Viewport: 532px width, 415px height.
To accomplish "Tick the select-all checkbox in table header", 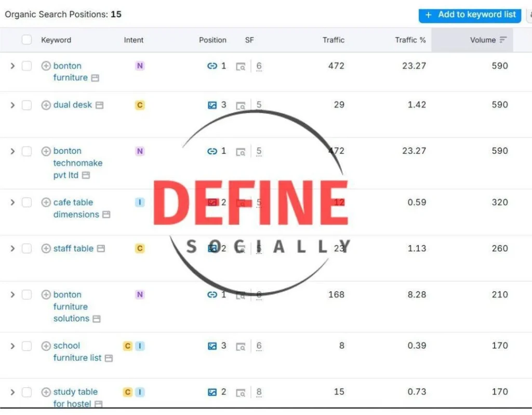I will click(x=26, y=40).
